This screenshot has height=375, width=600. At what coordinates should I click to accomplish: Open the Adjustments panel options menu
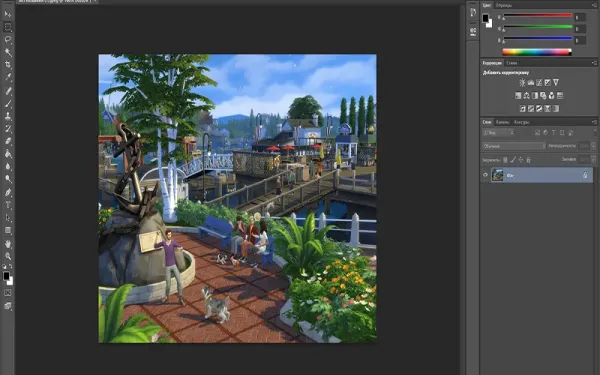[594, 63]
